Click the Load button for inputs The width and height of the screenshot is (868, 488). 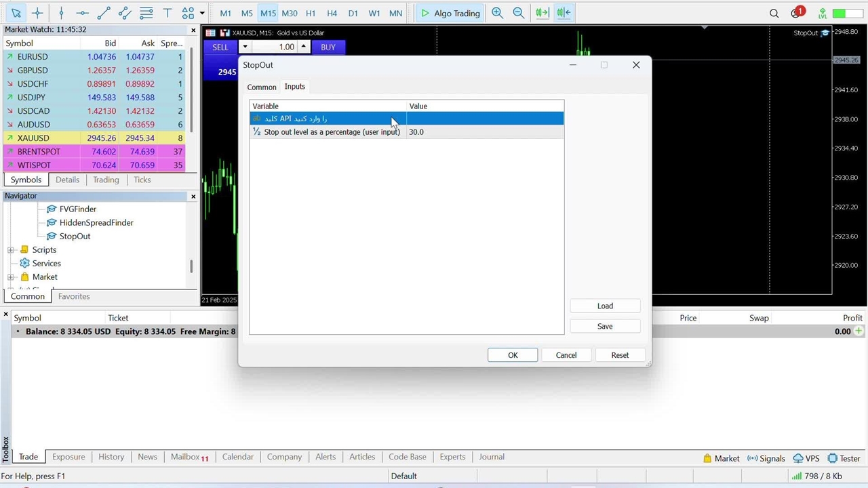(605, 306)
